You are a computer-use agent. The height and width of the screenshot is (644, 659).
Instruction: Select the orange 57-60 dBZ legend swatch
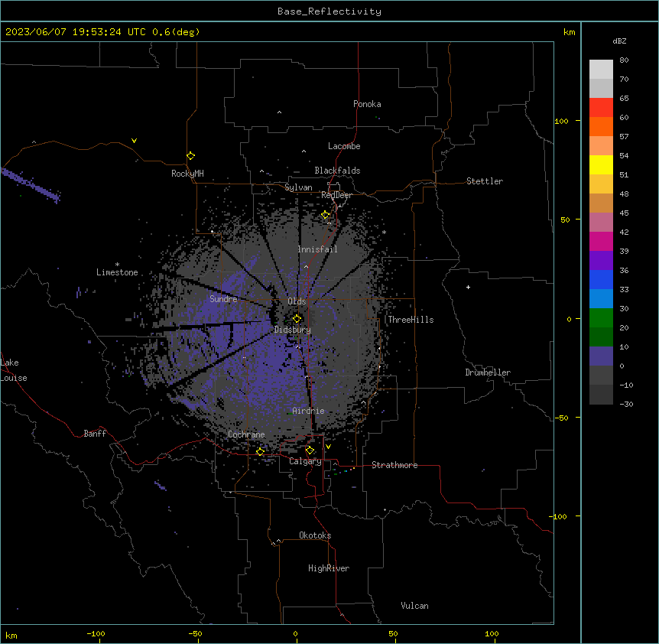click(x=601, y=126)
